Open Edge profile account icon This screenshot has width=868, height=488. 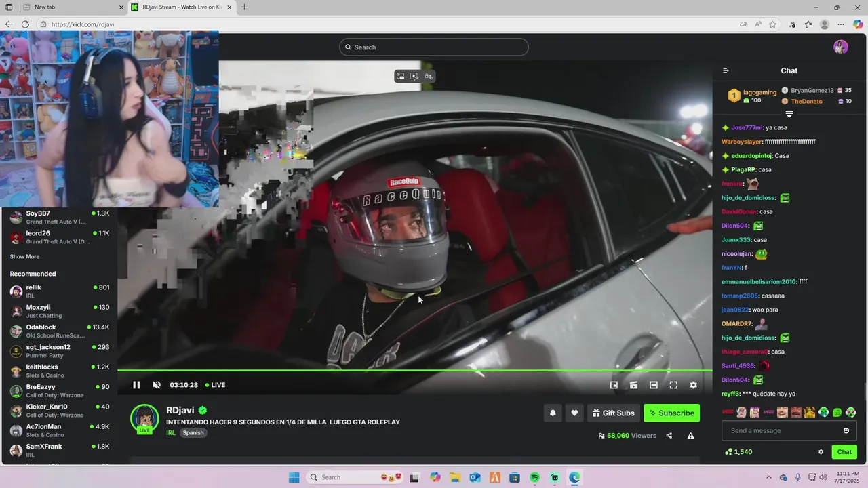tap(825, 24)
